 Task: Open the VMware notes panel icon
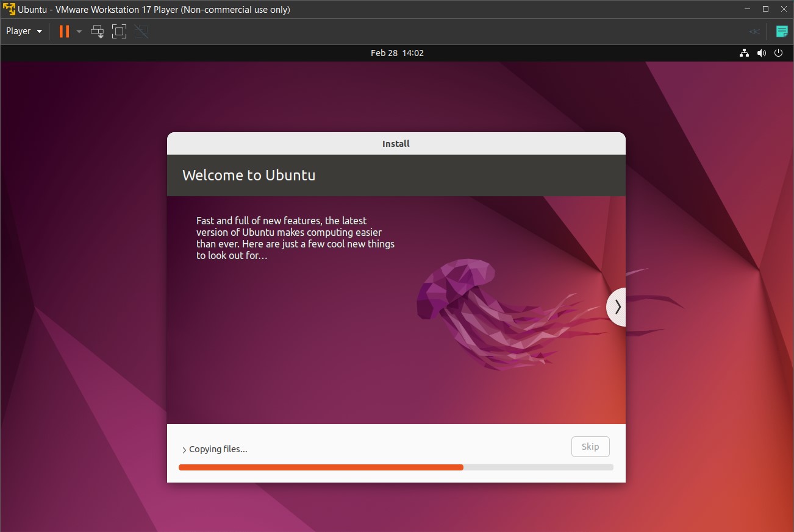[781, 32]
